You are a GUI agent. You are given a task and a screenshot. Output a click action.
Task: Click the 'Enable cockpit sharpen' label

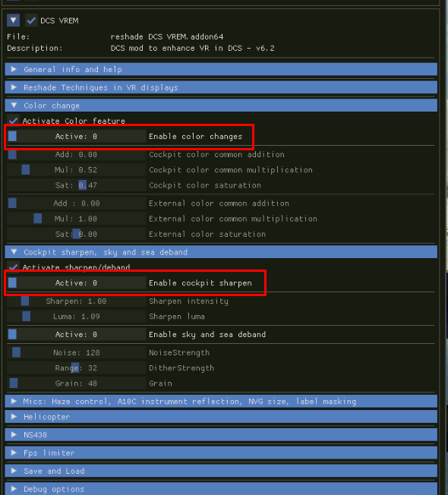tap(200, 283)
